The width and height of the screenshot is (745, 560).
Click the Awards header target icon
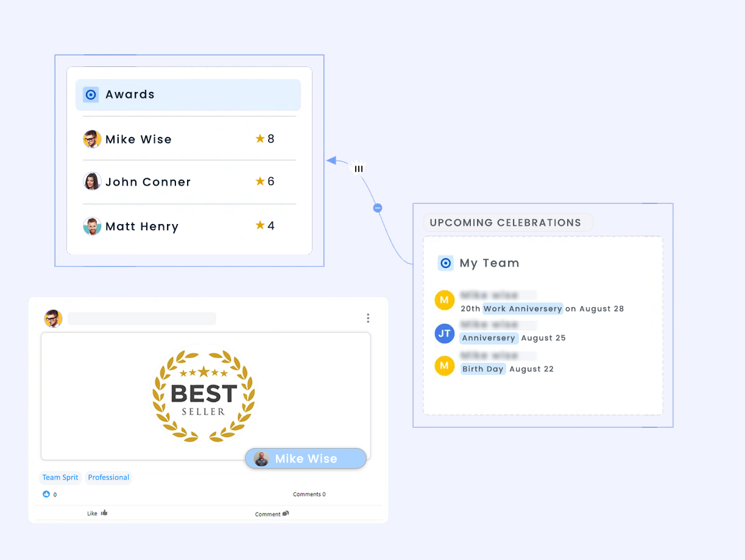click(x=91, y=95)
